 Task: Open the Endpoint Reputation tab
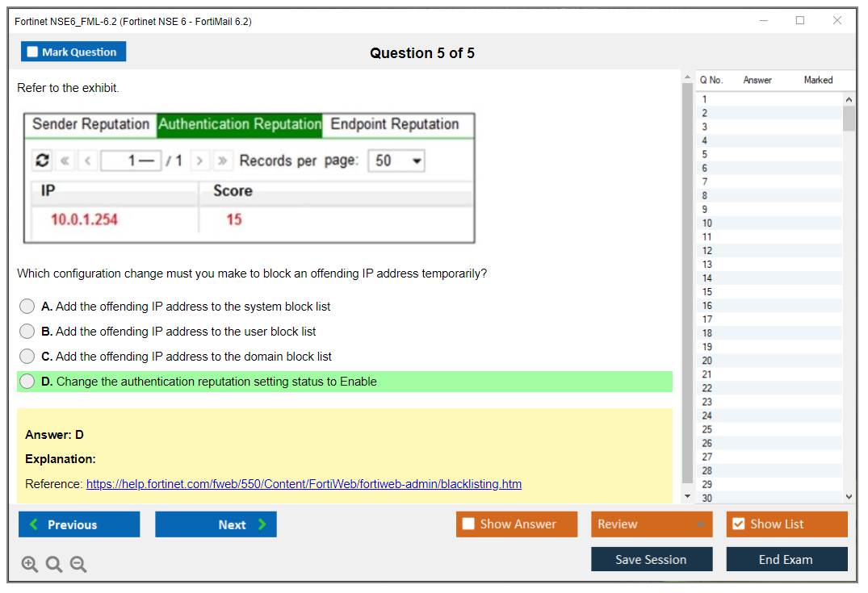coord(395,124)
